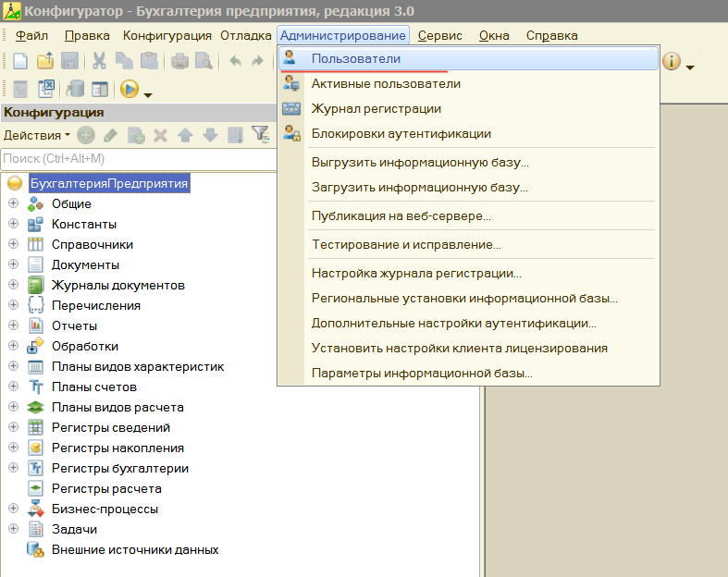Click the greyed first icon in second toolbar row
Screen dimensions: 728x577
[x=20, y=89]
